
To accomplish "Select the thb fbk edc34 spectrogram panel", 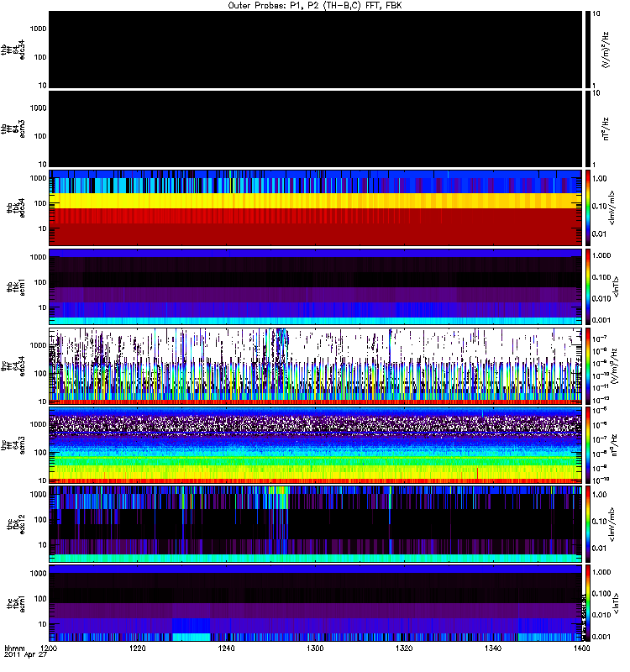I will [x=316, y=207].
